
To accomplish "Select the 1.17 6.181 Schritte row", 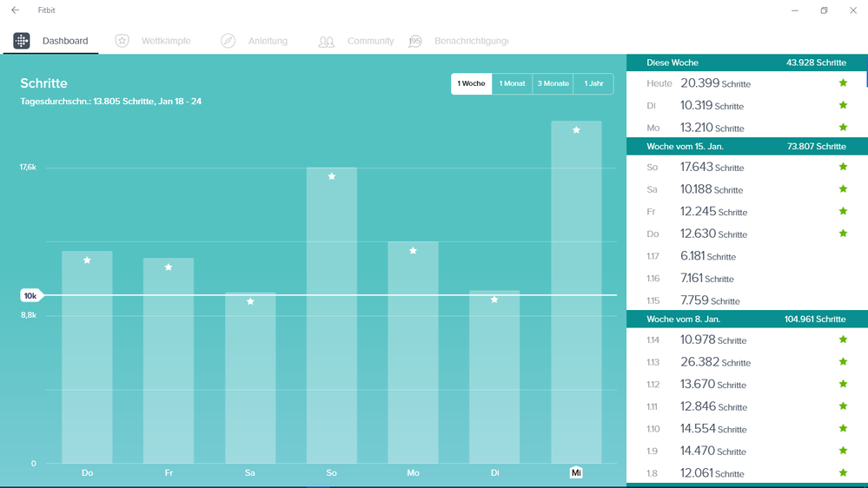I will point(746,255).
